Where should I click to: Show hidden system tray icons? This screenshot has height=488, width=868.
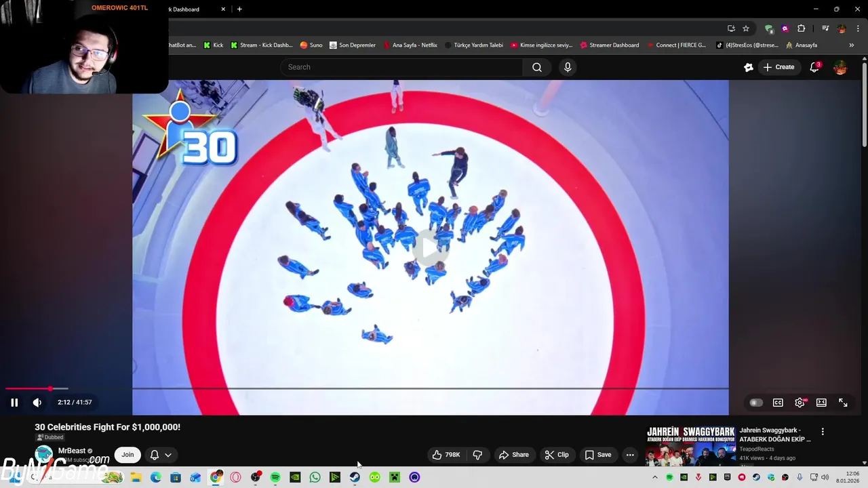click(x=654, y=477)
